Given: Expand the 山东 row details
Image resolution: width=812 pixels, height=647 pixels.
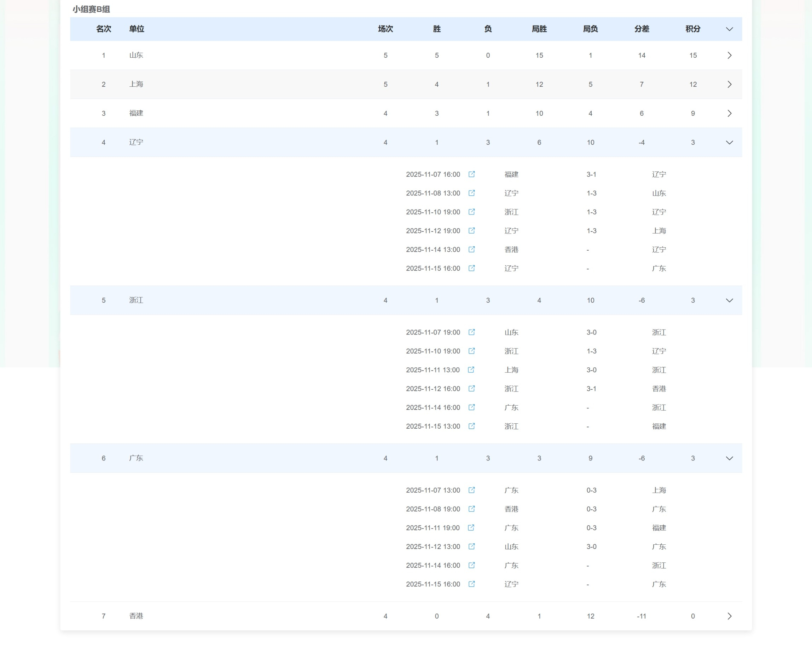Looking at the screenshot, I should (729, 56).
